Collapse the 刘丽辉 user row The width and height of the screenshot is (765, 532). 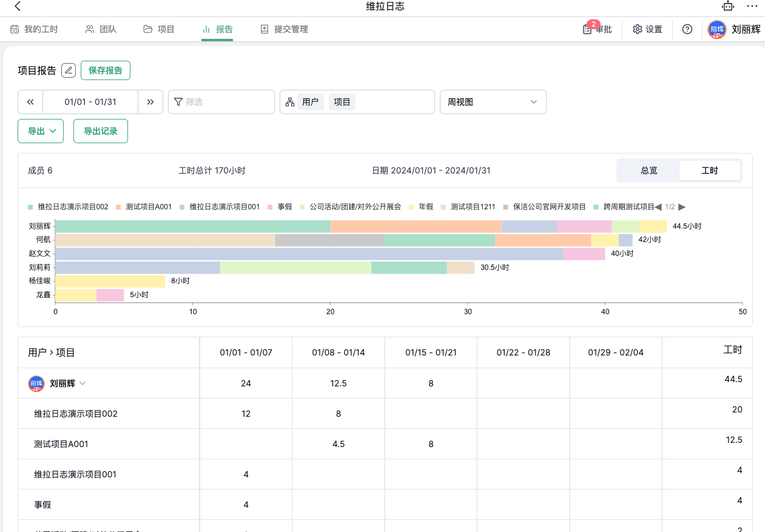(83, 383)
